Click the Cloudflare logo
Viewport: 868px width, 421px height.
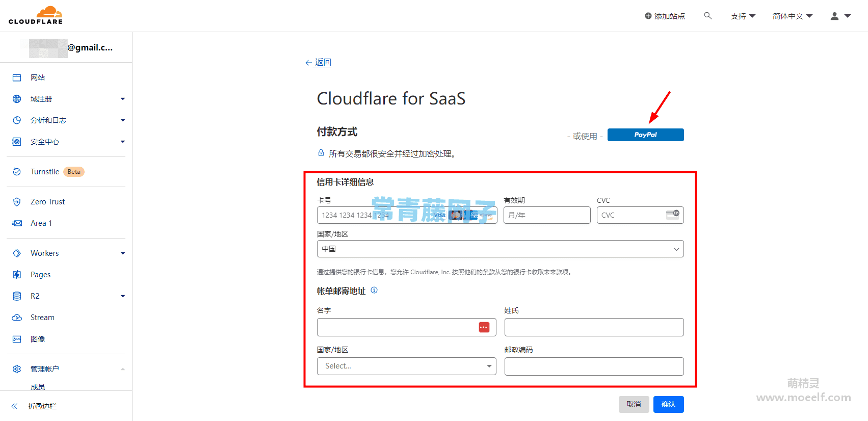point(36,15)
